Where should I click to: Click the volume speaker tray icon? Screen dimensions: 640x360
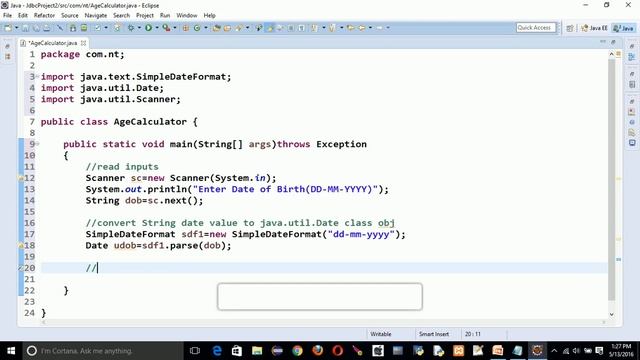tap(576, 351)
